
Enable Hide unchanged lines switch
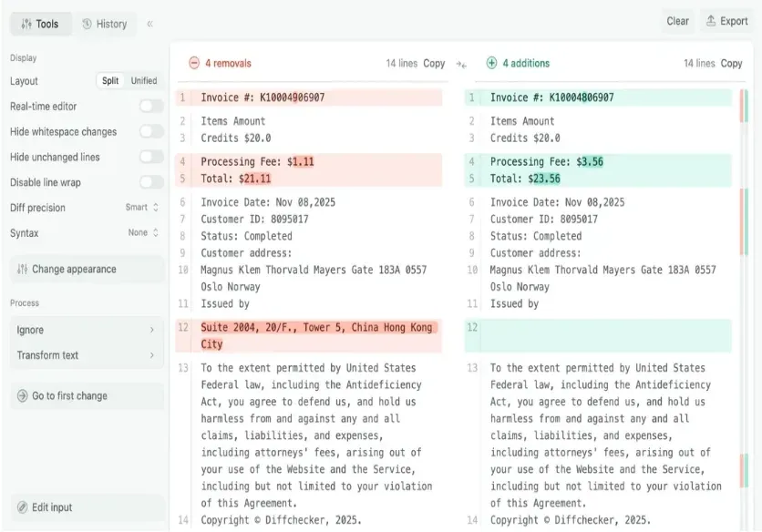[x=151, y=157]
